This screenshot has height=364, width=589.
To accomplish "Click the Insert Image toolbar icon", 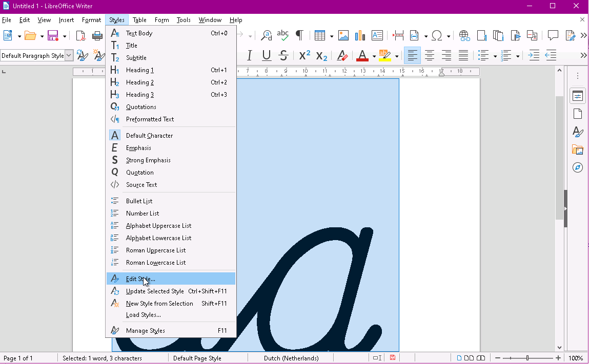I will 343,35.
